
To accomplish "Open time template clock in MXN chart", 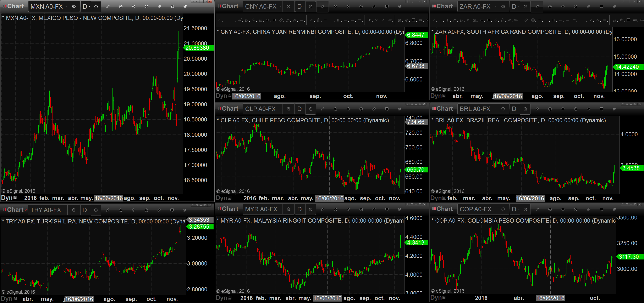I will click(96, 6).
